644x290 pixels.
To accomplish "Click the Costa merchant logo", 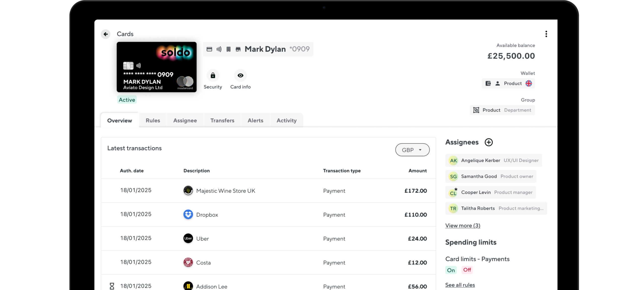I will pyautogui.click(x=188, y=262).
